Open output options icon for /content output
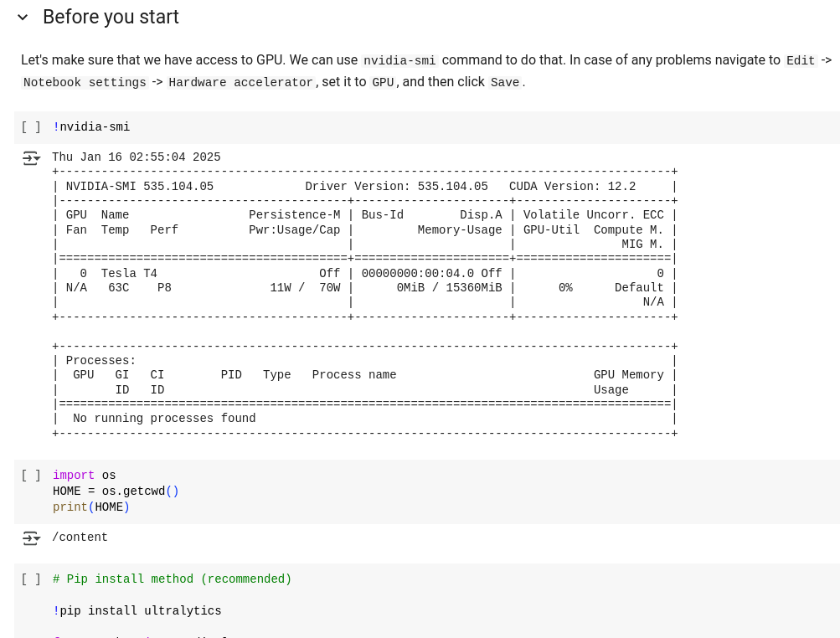 (31, 538)
